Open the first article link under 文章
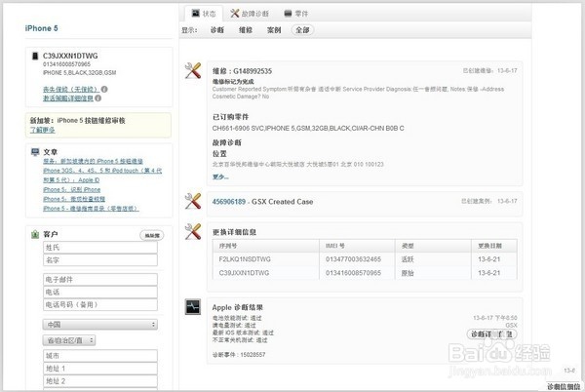585x392 pixels. tap(93, 161)
